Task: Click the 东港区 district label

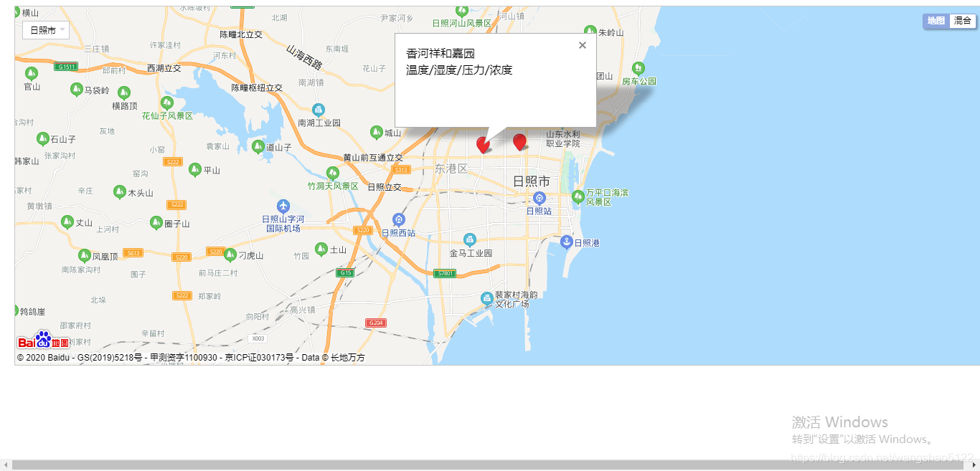Action: 451,168
